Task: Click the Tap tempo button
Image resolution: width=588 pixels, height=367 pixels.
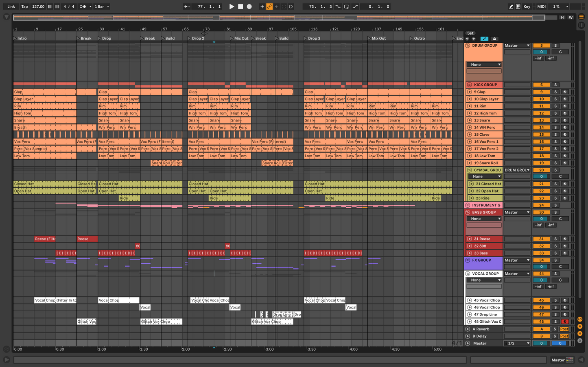Action: 24,7
